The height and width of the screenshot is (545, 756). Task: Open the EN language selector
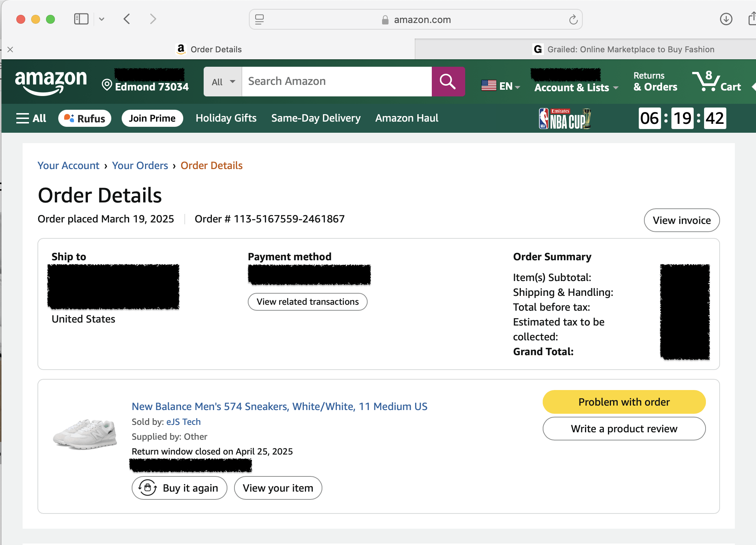tap(501, 86)
